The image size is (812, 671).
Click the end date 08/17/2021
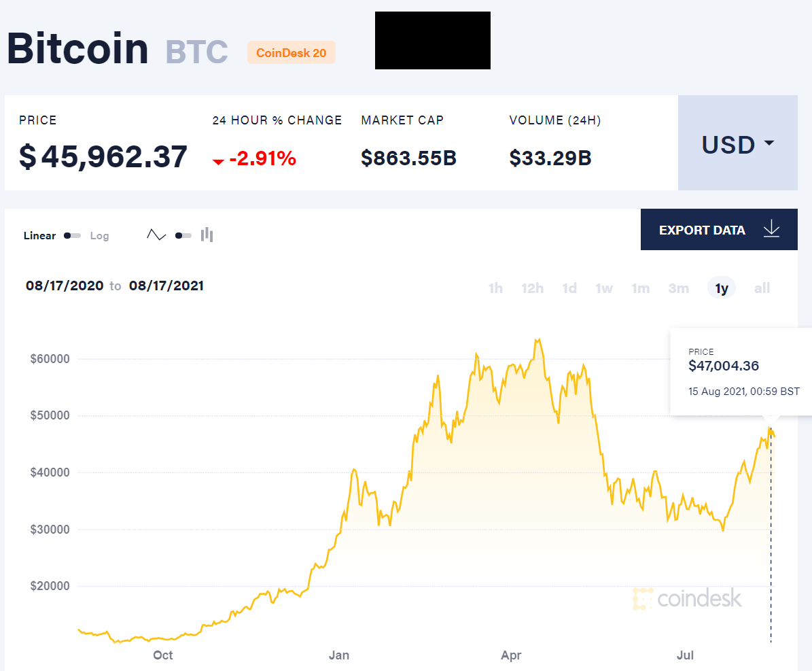pos(166,286)
